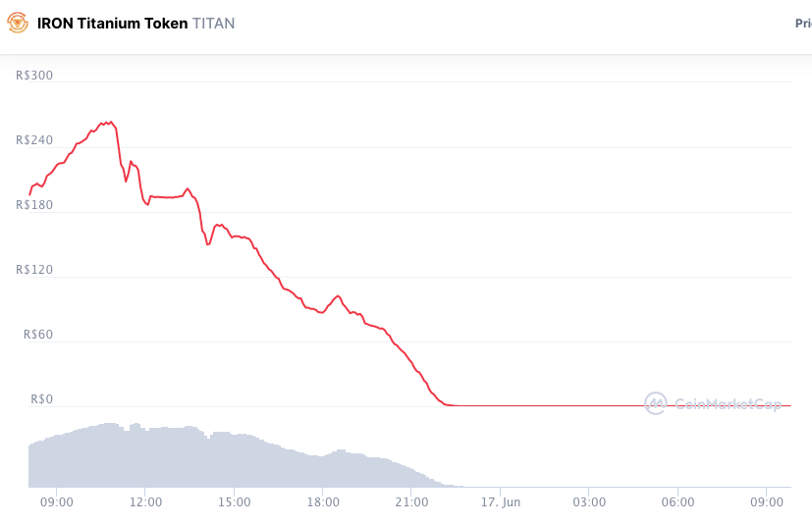Viewport: 812px width, 525px height.
Task: Click the highest peak of the red price line
Action: point(111,122)
